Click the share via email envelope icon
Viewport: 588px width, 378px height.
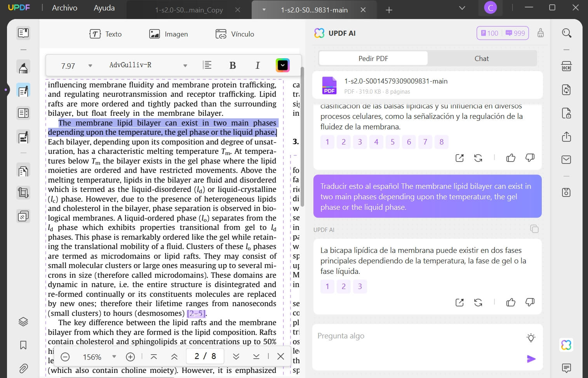pyautogui.click(x=566, y=160)
